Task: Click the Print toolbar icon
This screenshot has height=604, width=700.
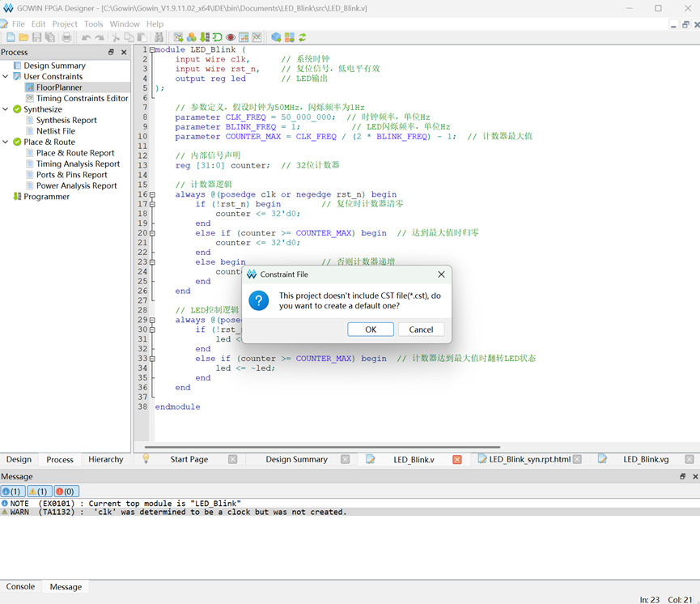Action: tap(66, 37)
